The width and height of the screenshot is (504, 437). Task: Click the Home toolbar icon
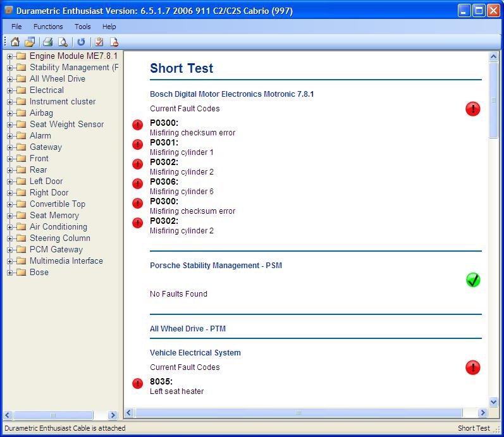click(x=15, y=42)
